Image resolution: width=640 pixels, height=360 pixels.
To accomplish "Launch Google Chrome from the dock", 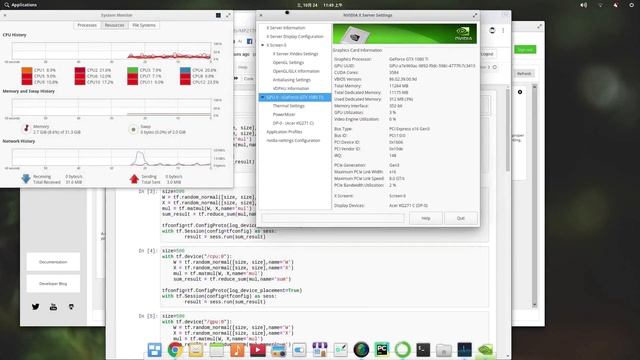I will click(175, 350).
